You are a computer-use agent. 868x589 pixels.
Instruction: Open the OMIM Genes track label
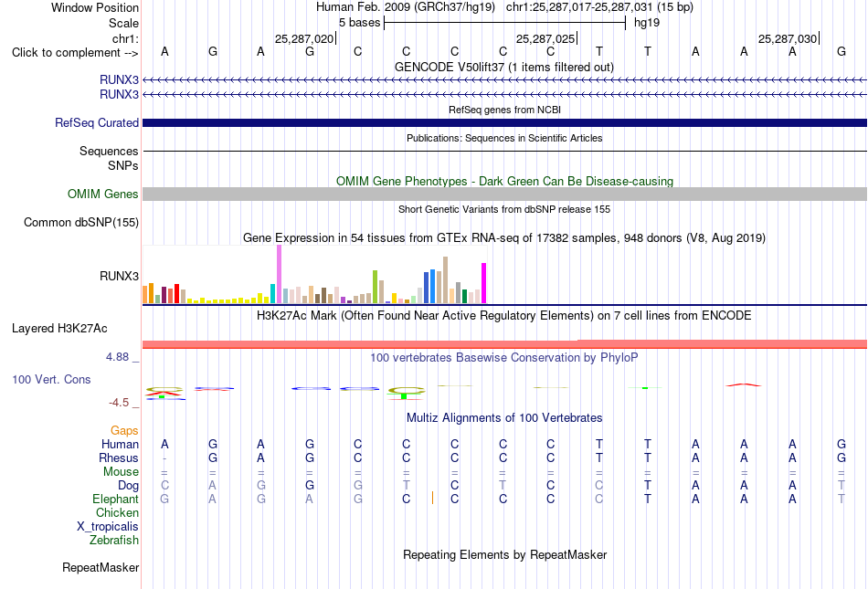point(102,195)
